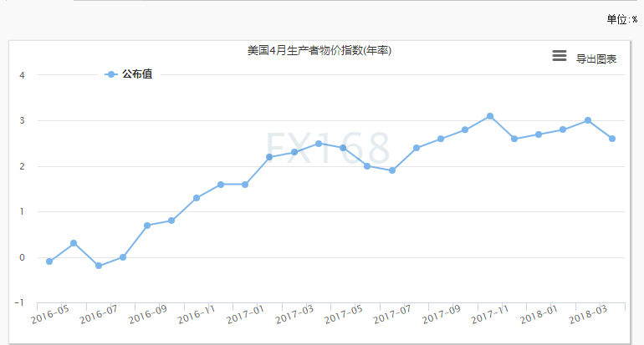Click the y-axis value 2
The image size is (644, 345).
click(x=23, y=166)
